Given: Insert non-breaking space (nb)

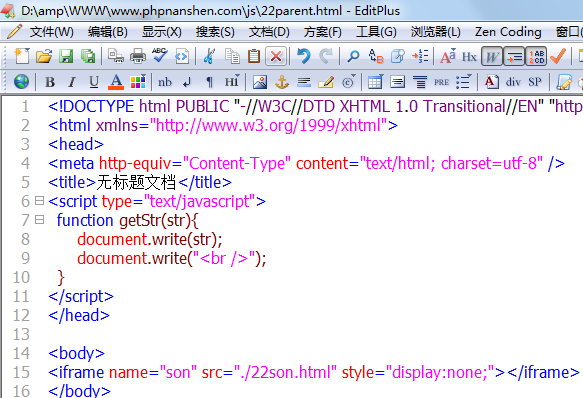Looking at the screenshot, I should 165,82.
